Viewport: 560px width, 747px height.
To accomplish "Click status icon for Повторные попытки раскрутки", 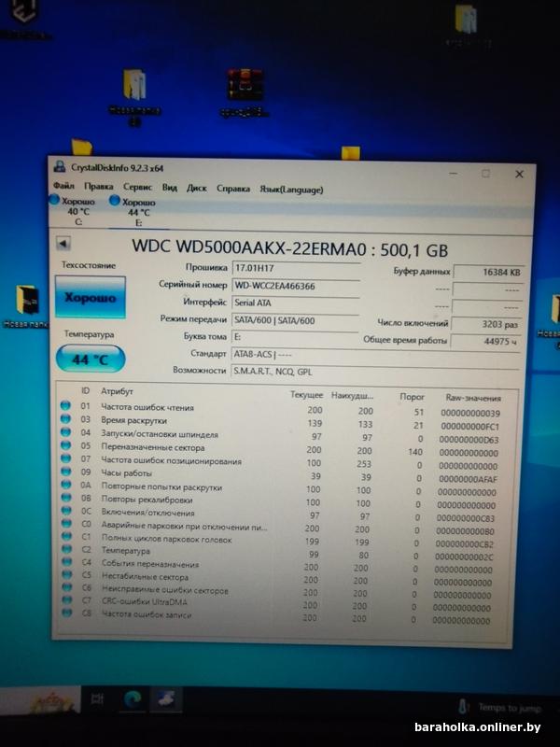I will pyautogui.click(x=66, y=485).
